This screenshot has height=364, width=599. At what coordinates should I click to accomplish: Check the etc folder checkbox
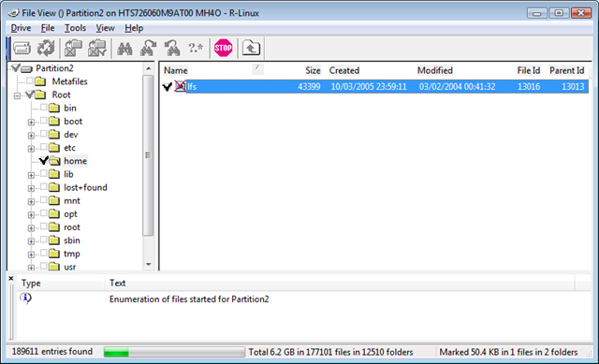(x=44, y=147)
